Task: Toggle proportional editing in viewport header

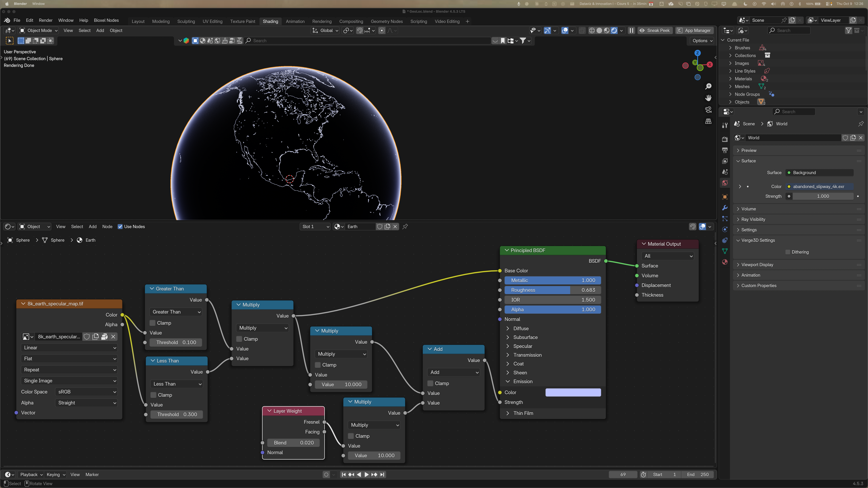Action: click(382, 31)
